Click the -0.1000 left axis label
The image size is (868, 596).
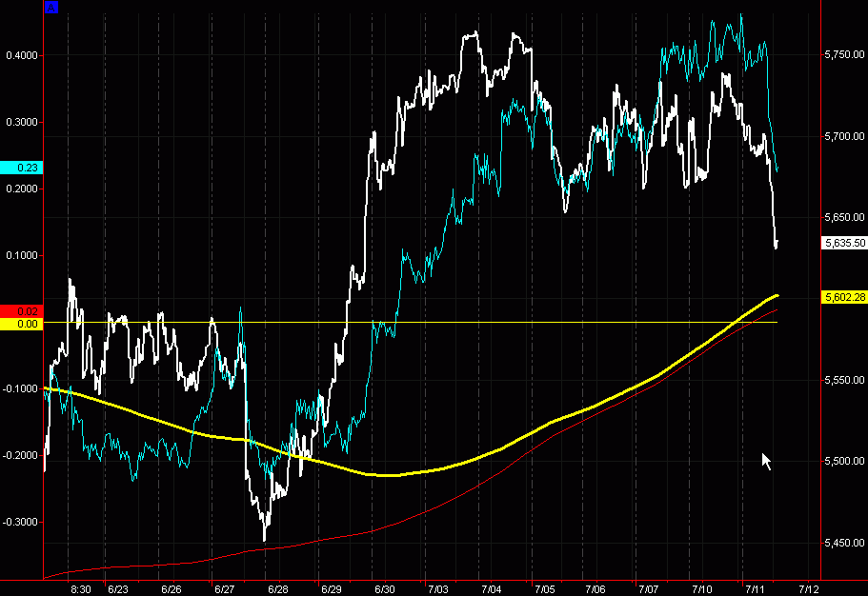20,389
